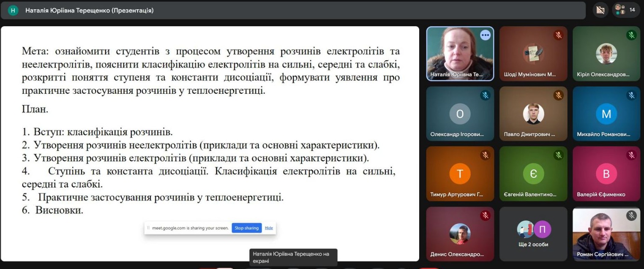Click muted mic icon on Валерій Єфименко tile
Screen dimensions: 644x269
tap(631, 155)
